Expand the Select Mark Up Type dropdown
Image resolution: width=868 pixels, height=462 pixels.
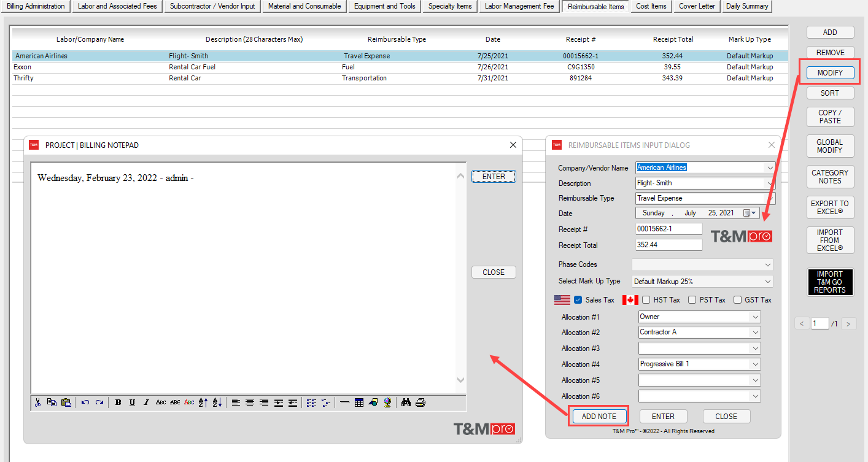767,282
